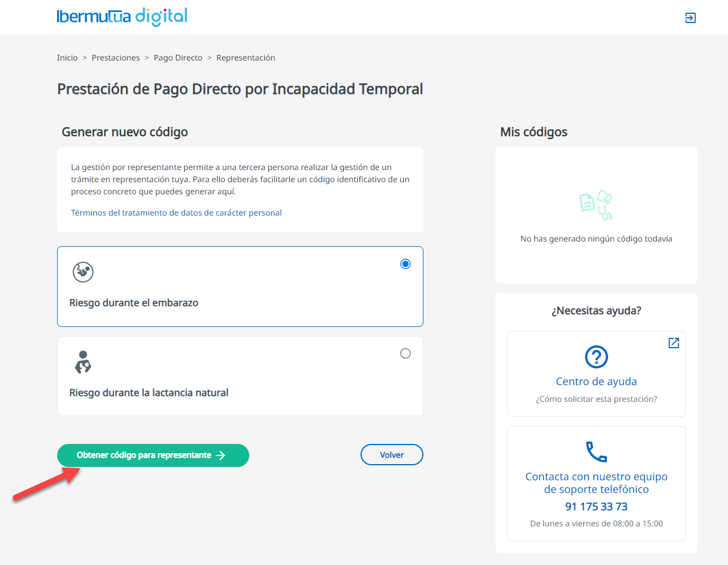The image size is (728, 565).
Task: Select the Riesgo durante el embarazo radio button
Action: pos(406,264)
